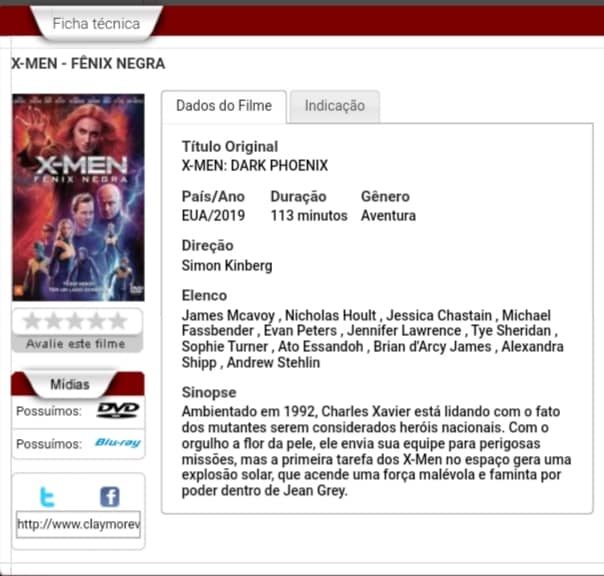604x576 pixels.
Task: Click cast member Sophie Turner
Action: click(x=225, y=347)
